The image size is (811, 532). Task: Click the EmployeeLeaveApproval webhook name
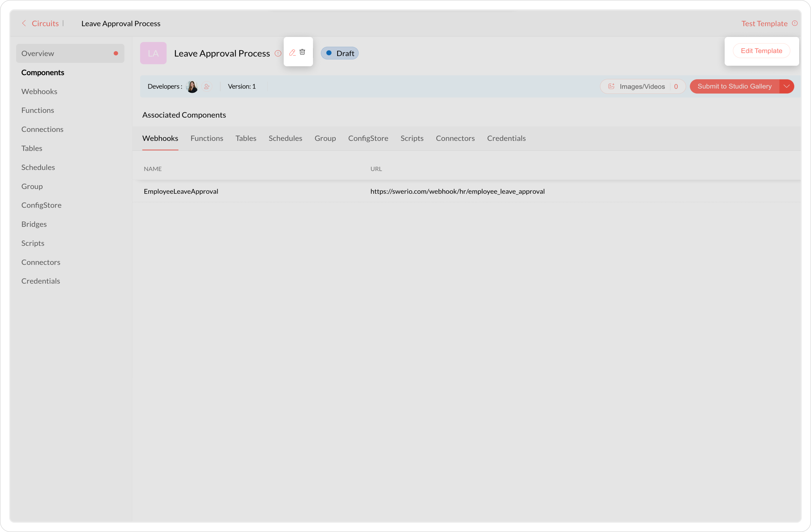(181, 191)
